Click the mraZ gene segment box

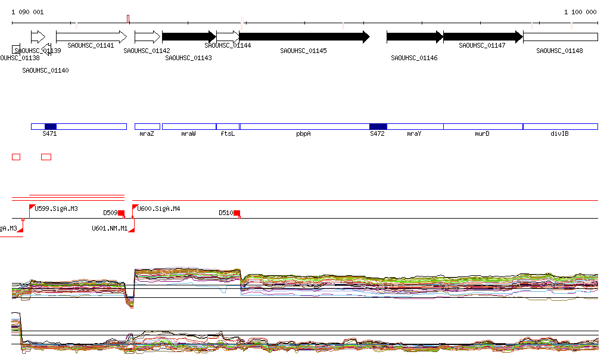point(147,126)
